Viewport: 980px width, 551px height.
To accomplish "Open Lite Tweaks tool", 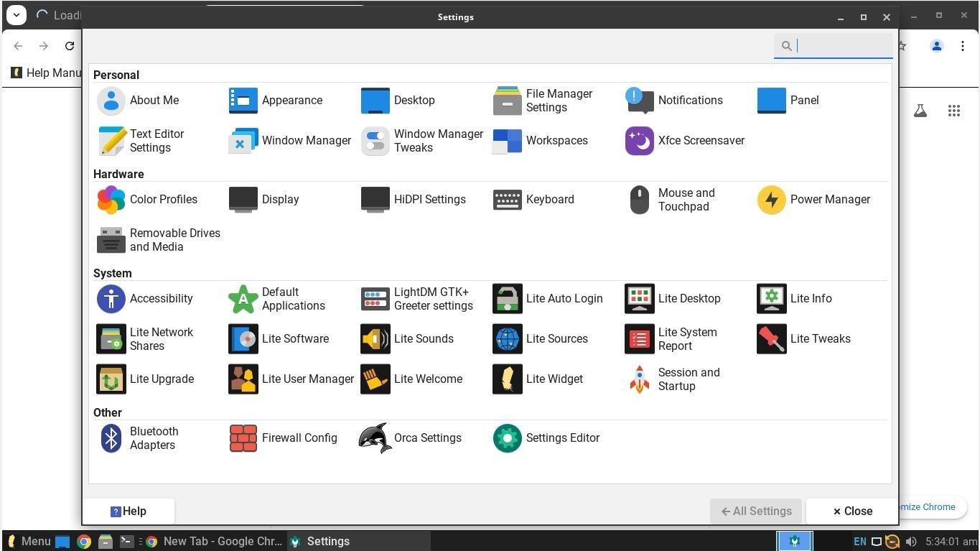I will pyautogui.click(x=804, y=339).
